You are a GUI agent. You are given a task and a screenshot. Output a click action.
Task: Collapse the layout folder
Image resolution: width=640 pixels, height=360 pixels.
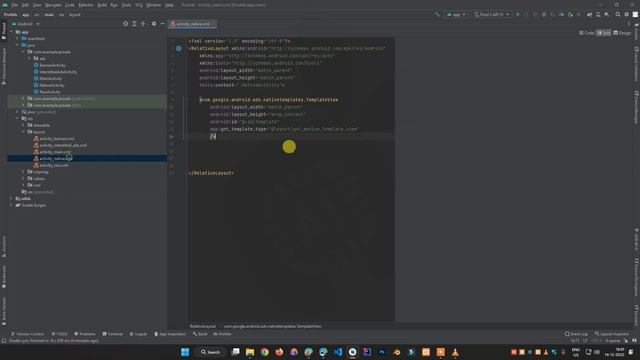(24, 132)
